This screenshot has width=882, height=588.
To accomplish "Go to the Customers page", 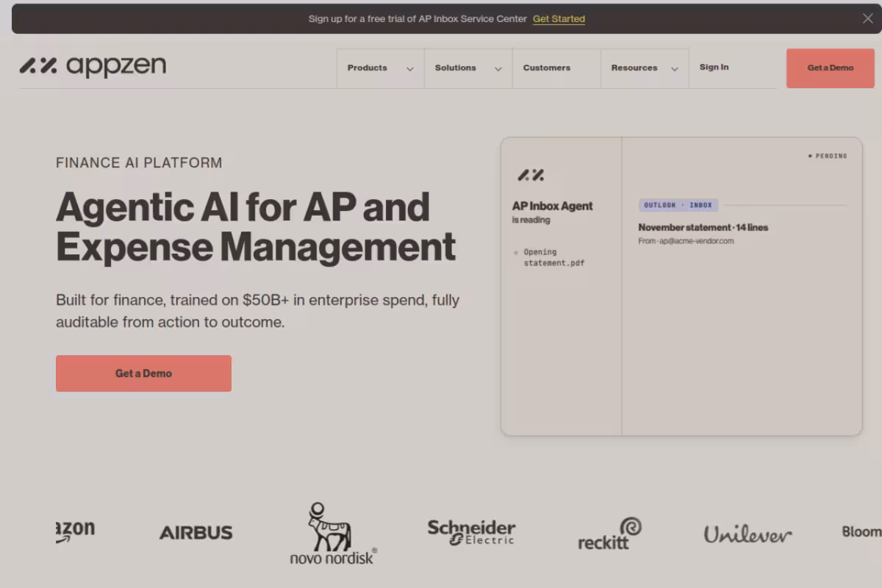I will coord(547,68).
